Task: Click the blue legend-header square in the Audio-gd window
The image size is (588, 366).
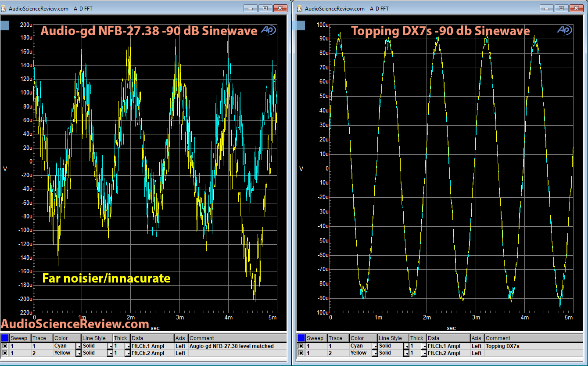Action: pyautogui.click(x=5, y=338)
